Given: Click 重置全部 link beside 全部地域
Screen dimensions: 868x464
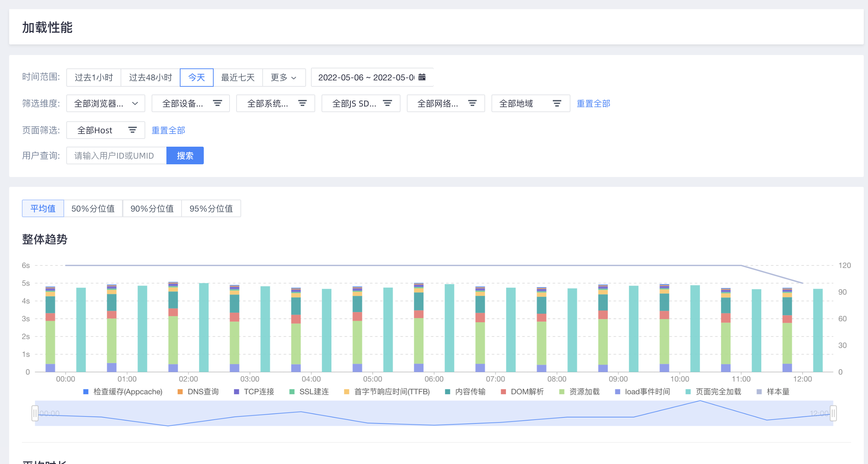Looking at the screenshot, I should (593, 103).
